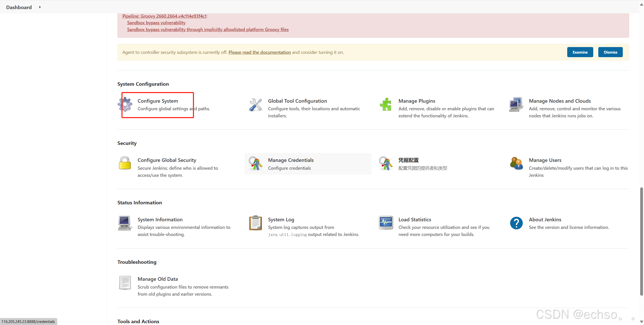Open the System Log page

coord(281,220)
